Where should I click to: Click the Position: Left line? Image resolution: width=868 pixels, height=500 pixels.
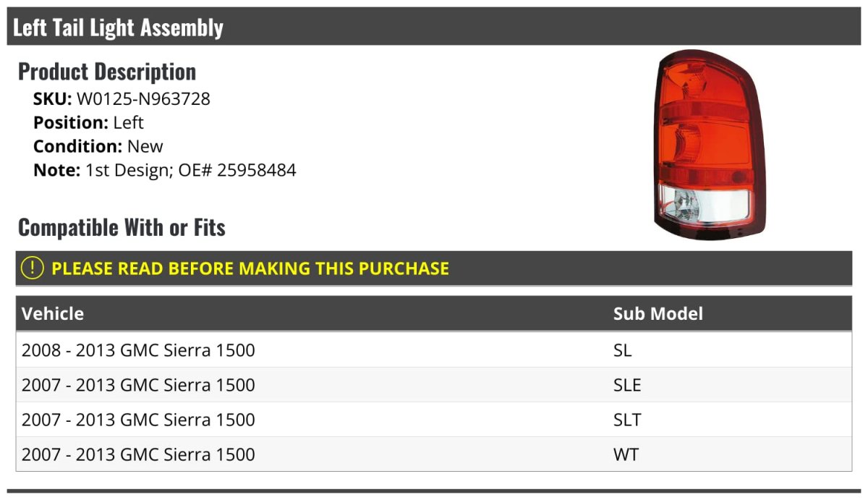pyautogui.click(x=88, y=122)
